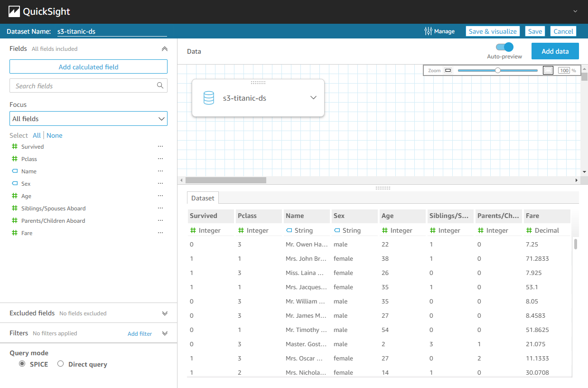Click the zoom slider handle

pos(498,70)
